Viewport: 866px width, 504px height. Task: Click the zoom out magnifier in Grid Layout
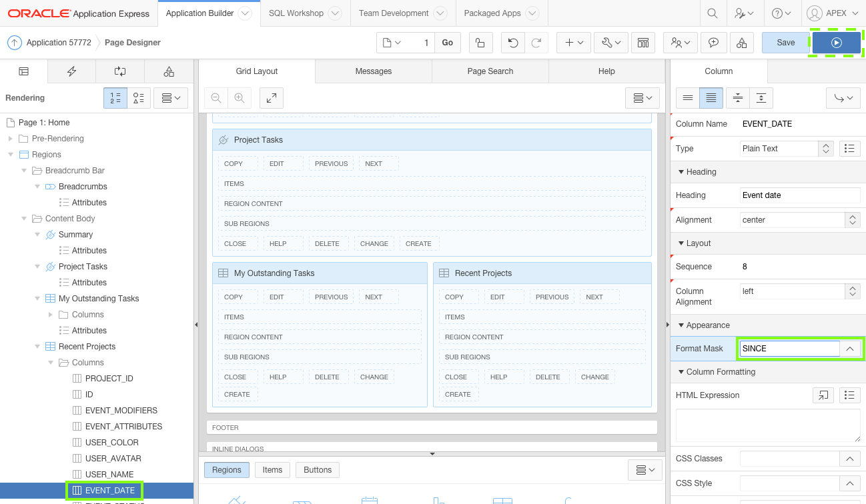pos(215,97)
